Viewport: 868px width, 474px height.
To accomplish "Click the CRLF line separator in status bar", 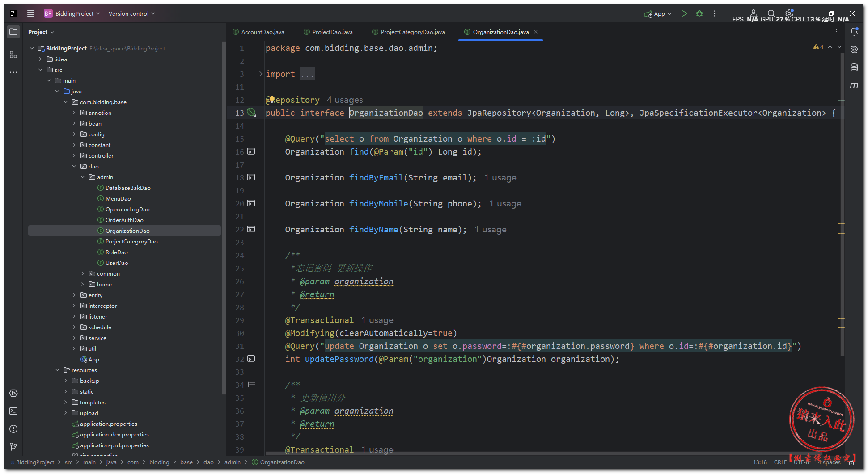I will 780,462.
